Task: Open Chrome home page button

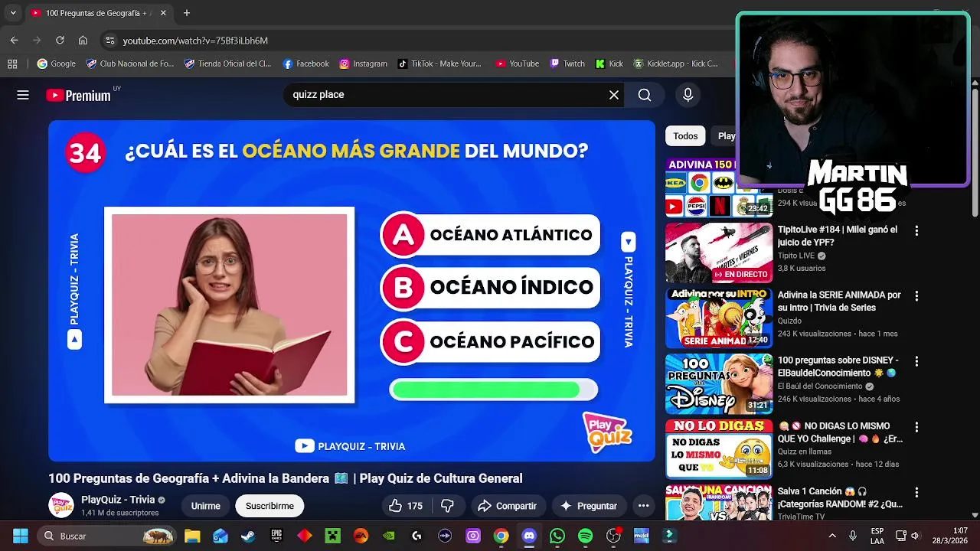Action: click(x=83, y=41)
